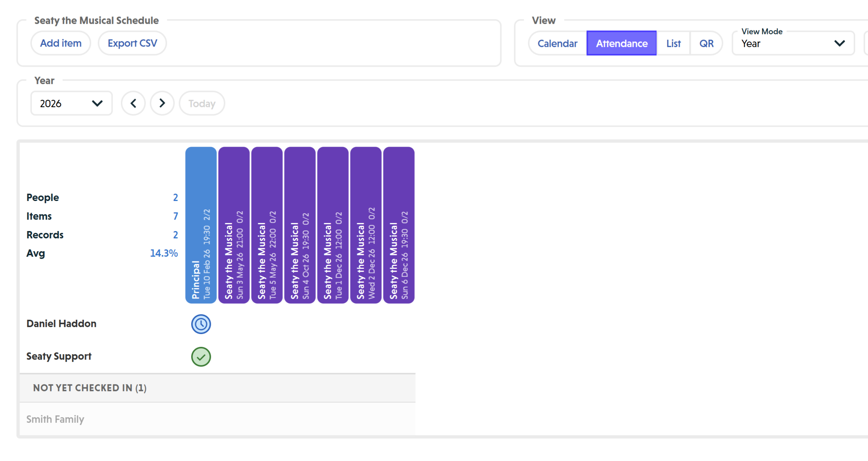Open the View Mode dropdown
Image resolution: width=868 pixels, height=461 pixels.
792,43
